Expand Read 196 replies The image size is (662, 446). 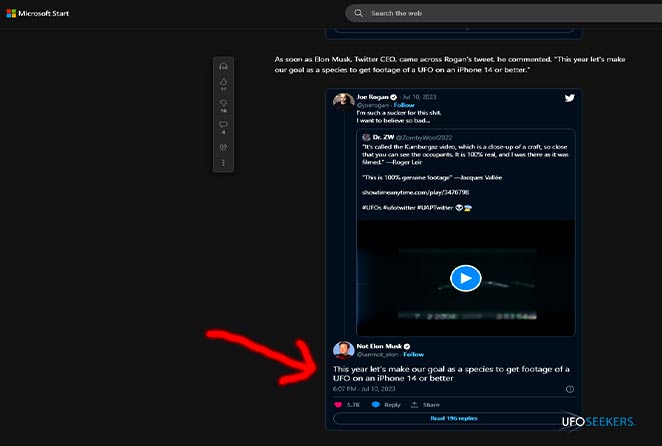coord(454,419)
